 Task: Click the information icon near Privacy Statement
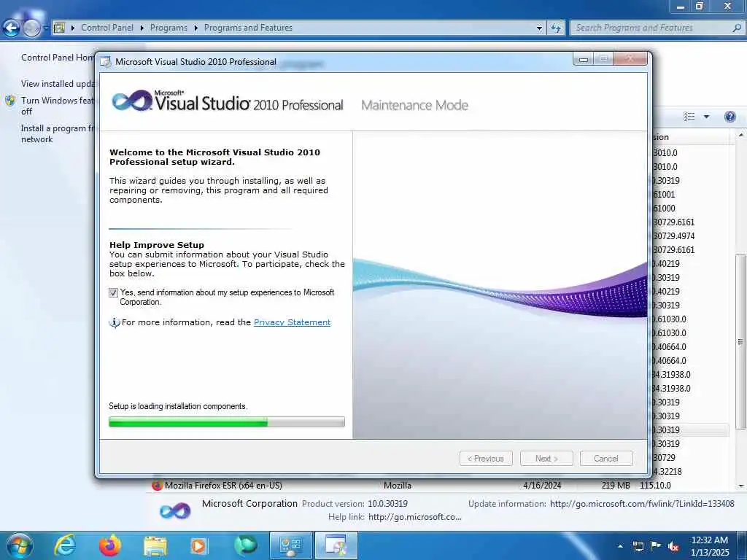pos(115,323)
